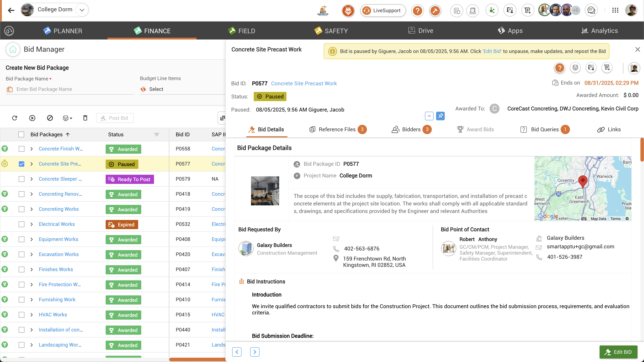The width and height of the screenshot is (644, 362).
Task: Click the pin icon beside collapse arrow
Action: pos(440,116)
